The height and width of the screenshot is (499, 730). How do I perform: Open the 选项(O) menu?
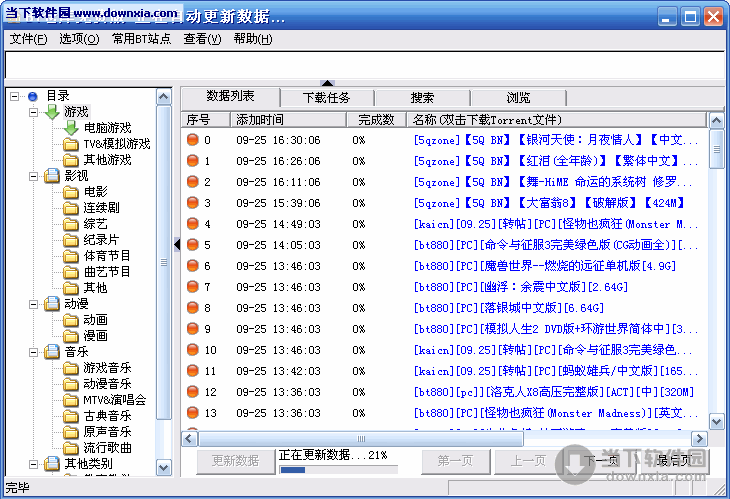79,39
